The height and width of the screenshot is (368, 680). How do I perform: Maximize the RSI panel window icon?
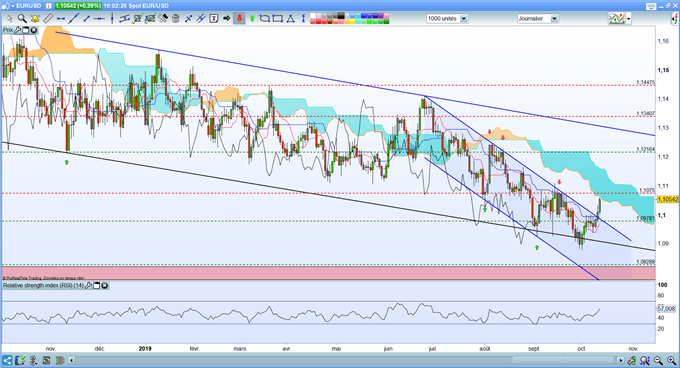(97, 286)
